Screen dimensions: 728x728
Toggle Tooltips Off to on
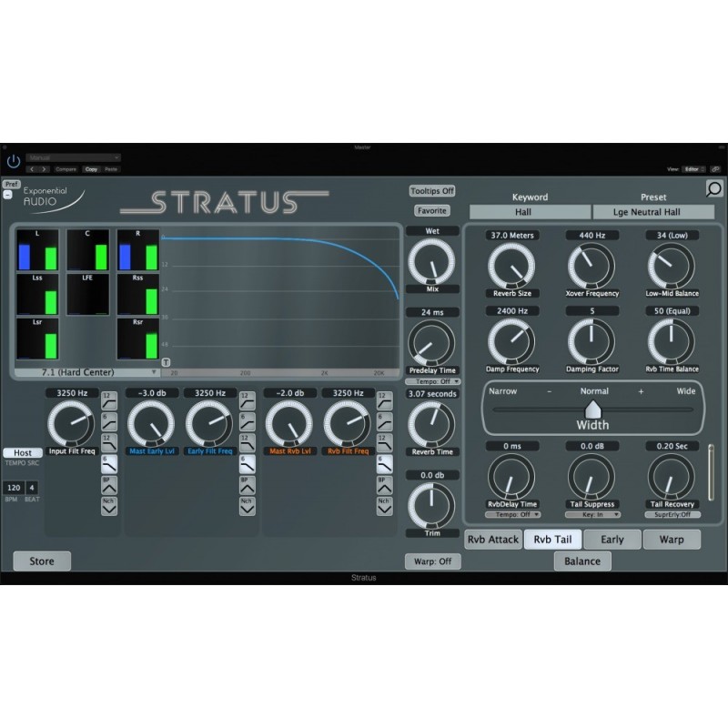[432, 191]
